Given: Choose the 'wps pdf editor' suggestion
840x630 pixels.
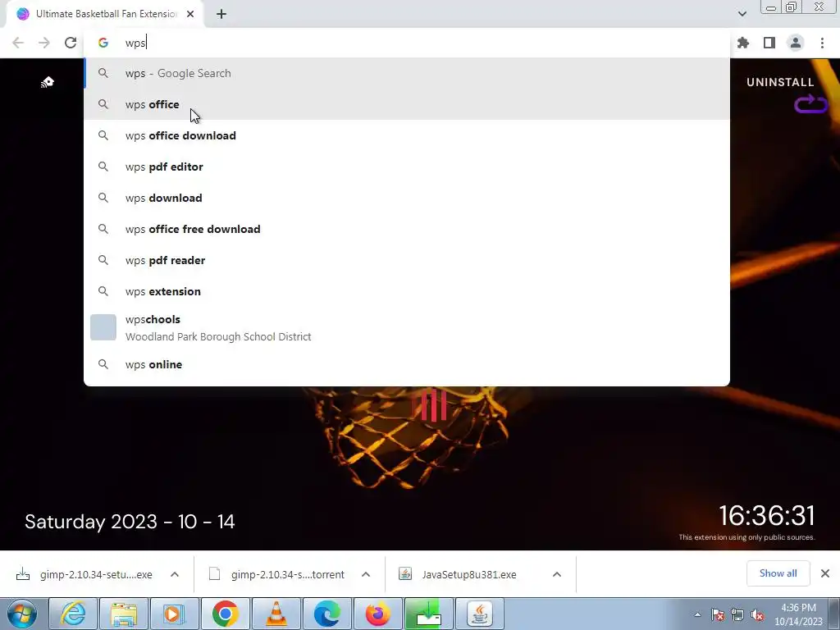Looking at the screenshot, I should point(407,167).
